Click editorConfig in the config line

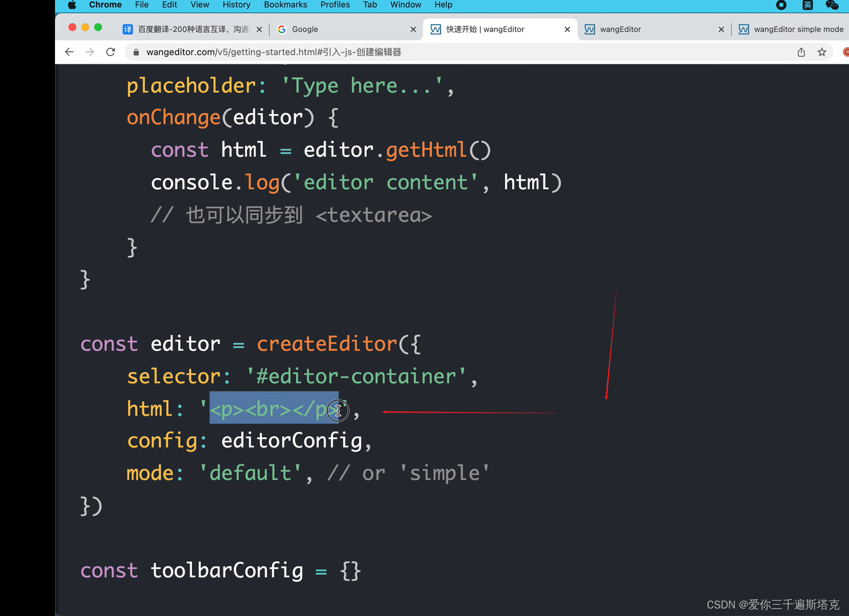pyautogui.click(x=292, y=441)
